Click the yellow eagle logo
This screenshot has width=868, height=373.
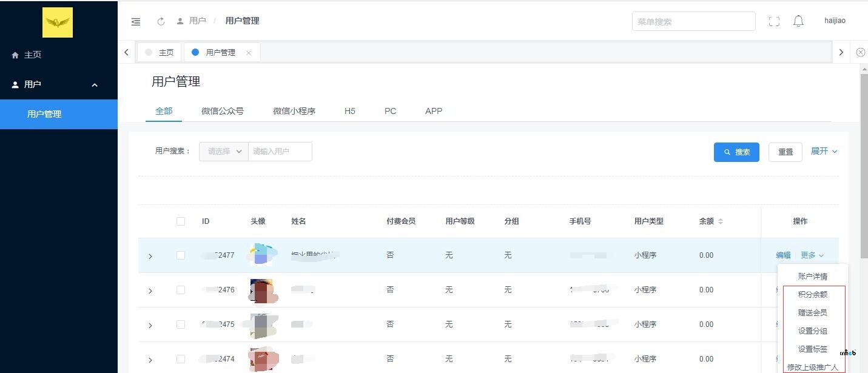(58, 22)
